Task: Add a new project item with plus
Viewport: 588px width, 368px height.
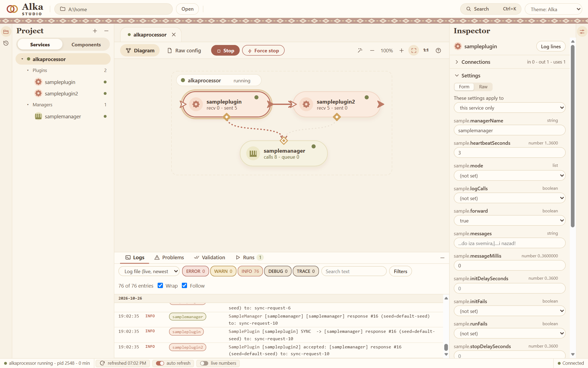Action: point(95,31)
